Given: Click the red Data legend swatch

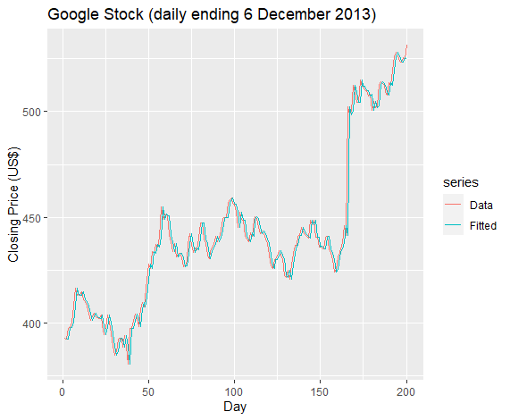Looking at the screenshot, I should pos(453,205).
